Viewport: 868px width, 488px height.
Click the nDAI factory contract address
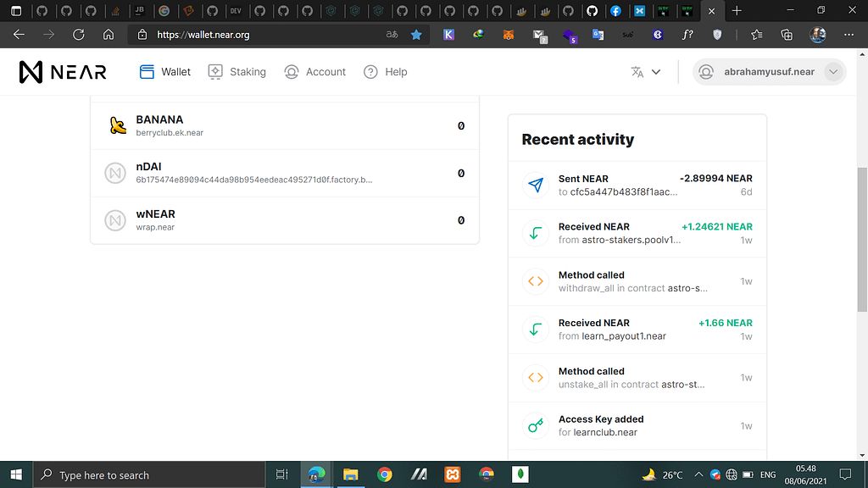(x=254, y=180)
